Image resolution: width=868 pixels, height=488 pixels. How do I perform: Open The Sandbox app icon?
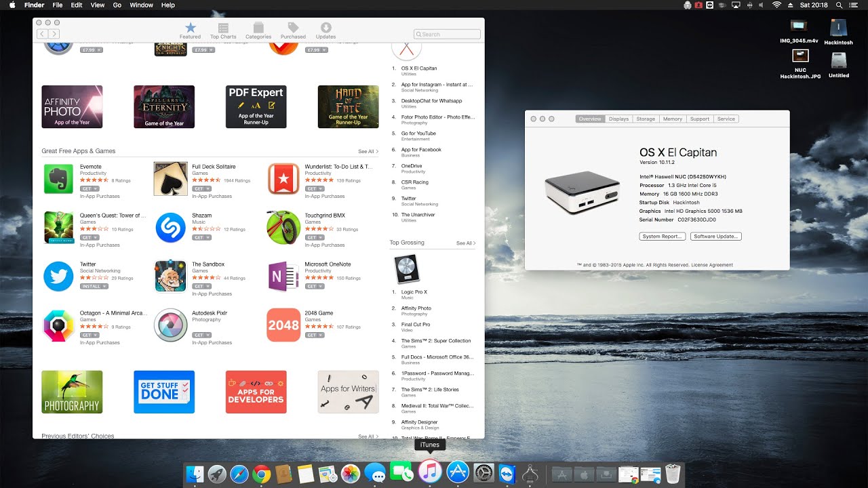(171, 277)
